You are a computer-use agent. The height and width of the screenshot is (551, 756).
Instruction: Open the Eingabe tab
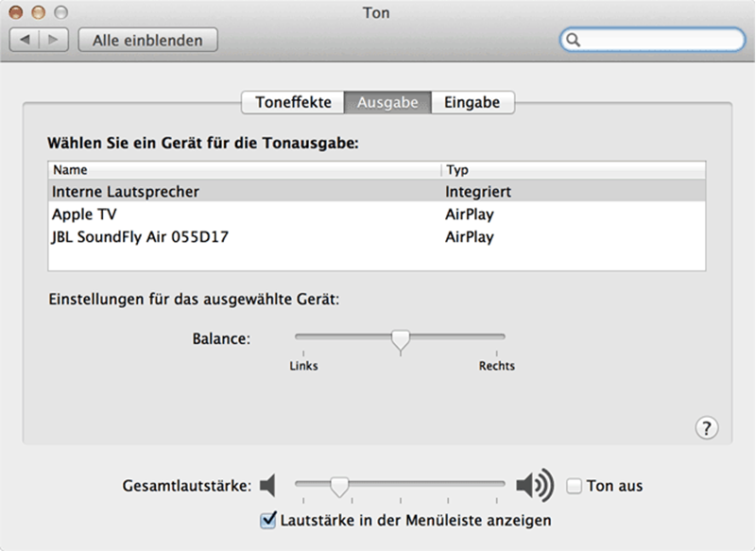pyautogui.click(x=472, y=102)
